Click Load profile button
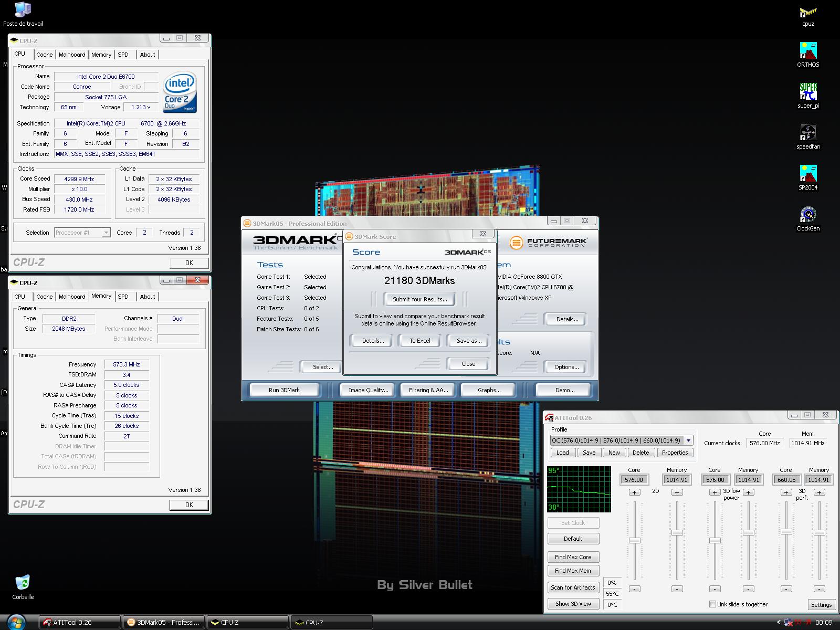 pyautogui.click(x=563, y=453)
